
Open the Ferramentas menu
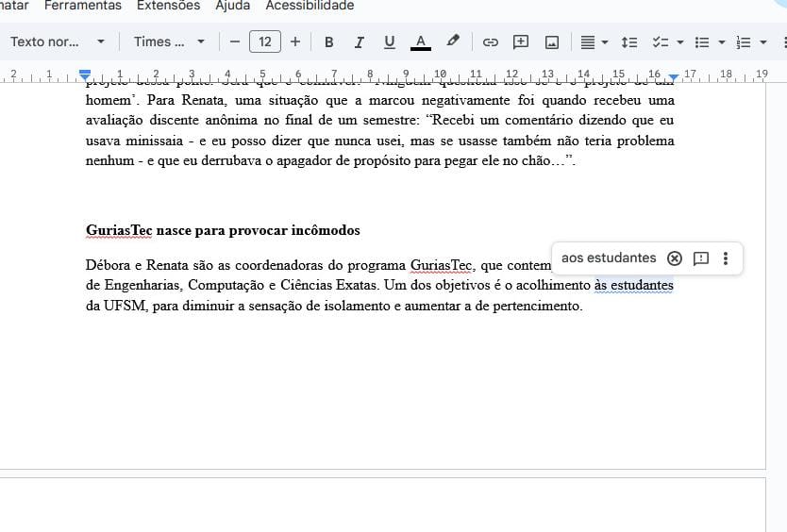83,6
